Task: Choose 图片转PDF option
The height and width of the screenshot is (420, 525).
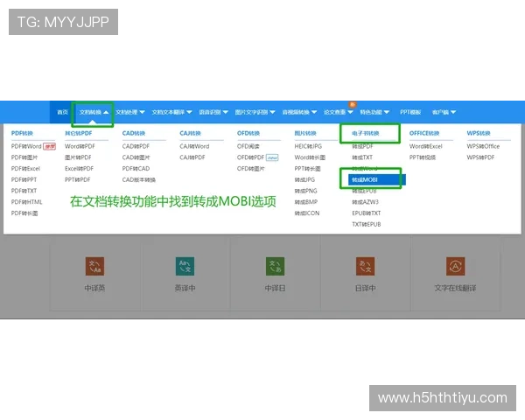Action: pyautogui.click(x=78, y=157)
